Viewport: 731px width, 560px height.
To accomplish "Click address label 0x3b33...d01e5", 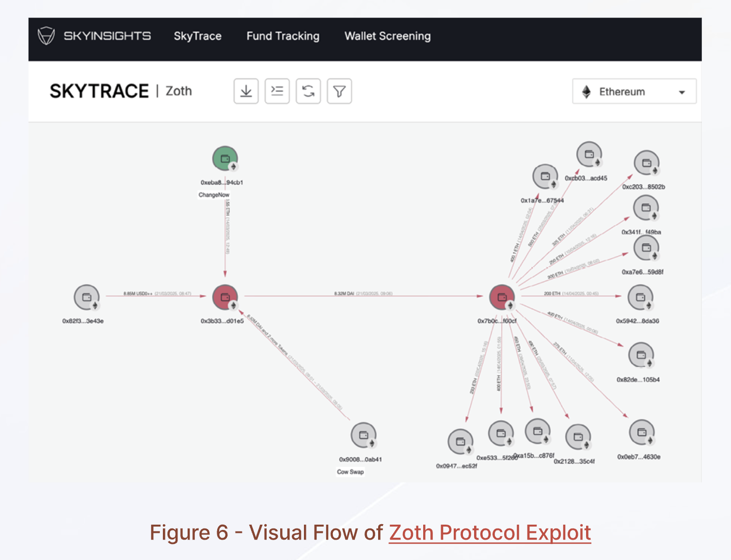I will tap(222, 321).
